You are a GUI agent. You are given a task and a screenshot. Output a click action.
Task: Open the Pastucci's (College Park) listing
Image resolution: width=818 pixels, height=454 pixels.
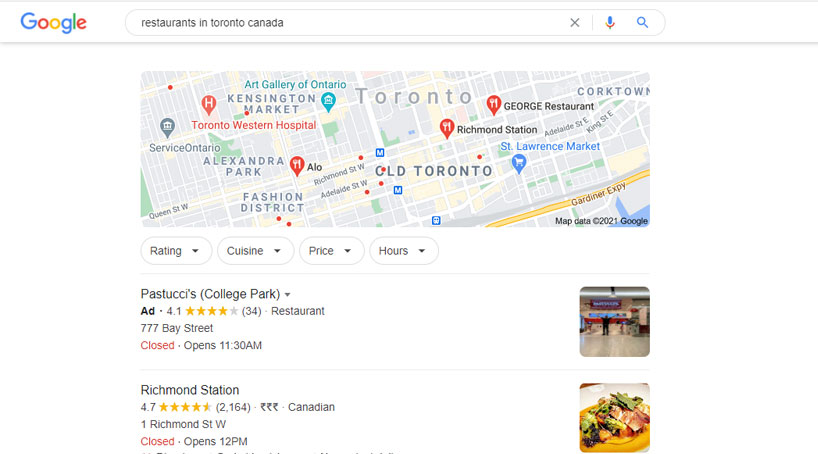210,294
